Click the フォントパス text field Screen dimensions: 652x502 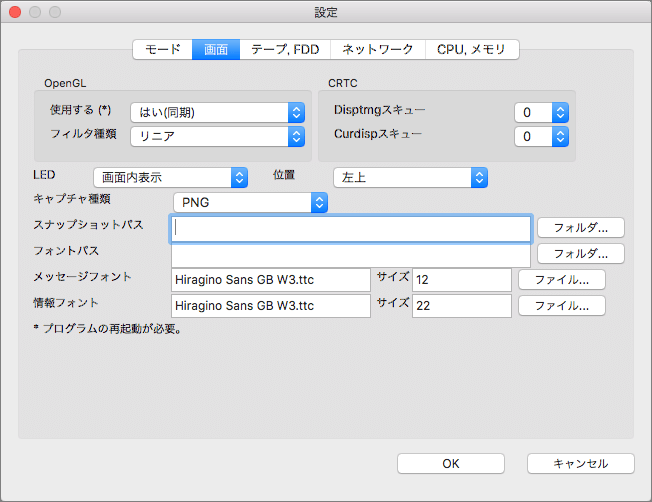[x=351, y=255]
